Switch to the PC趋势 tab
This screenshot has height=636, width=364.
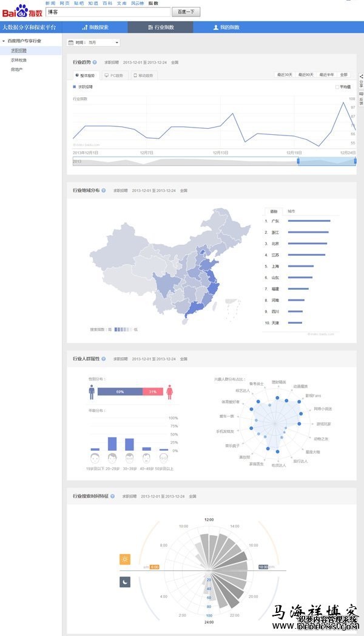click(x=113, y=75)
